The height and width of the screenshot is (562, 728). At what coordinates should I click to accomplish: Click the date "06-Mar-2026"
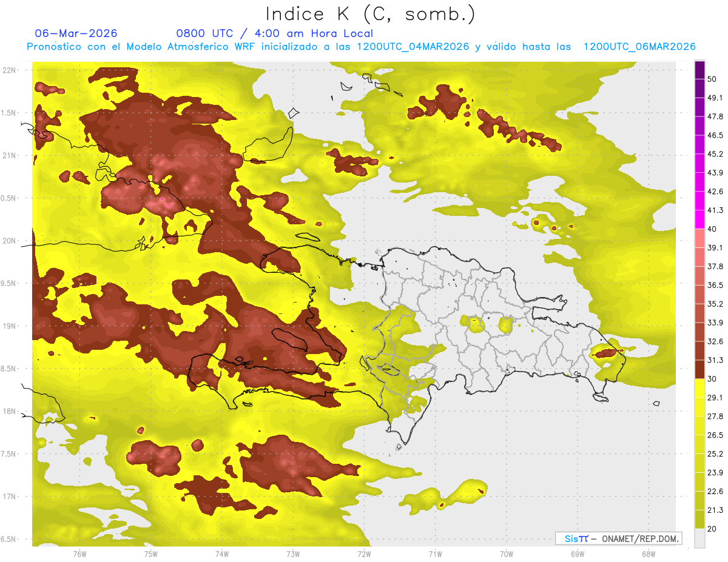tap(76, 33)
